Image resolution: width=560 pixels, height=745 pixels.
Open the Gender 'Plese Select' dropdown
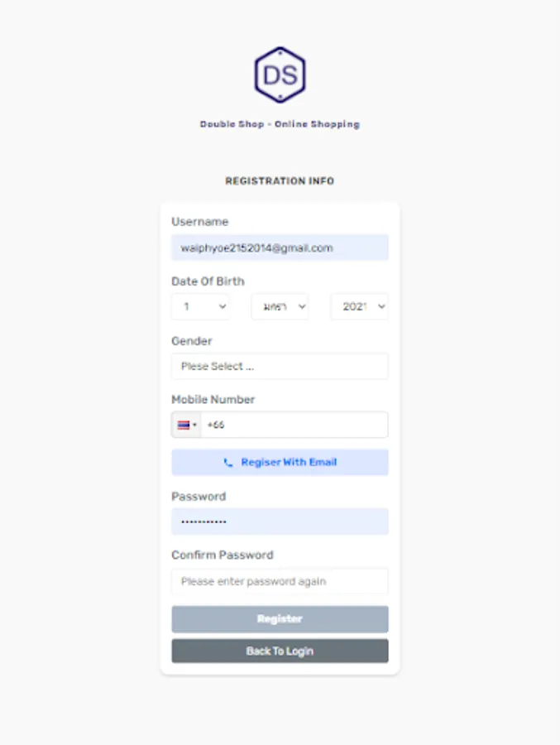click(x=280, y=366)
